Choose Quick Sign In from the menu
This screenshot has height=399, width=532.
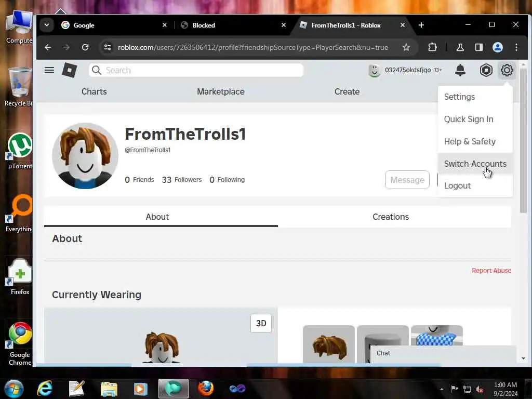point(475,119)
